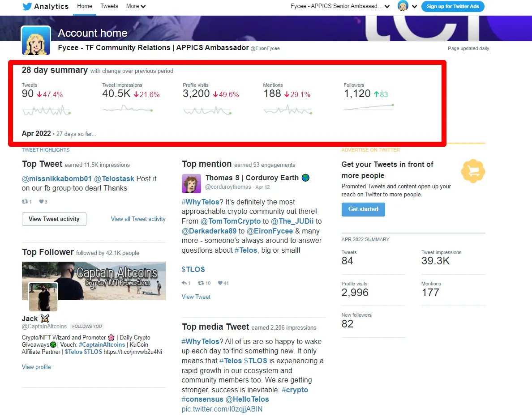Click the heart icon under Top Tweet
The image size is (532, 416).
coord(41,201)
